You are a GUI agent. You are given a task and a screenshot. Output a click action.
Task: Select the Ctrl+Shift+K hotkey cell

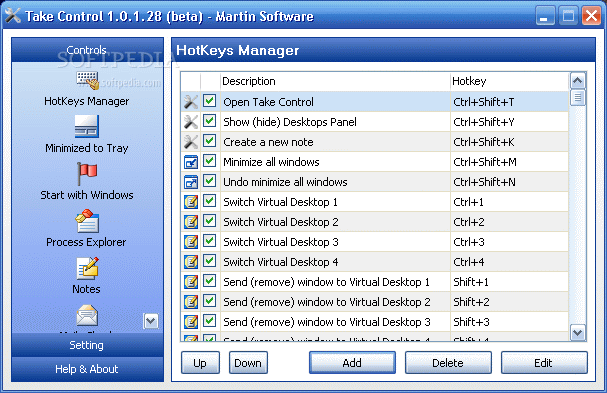(509, 142)
